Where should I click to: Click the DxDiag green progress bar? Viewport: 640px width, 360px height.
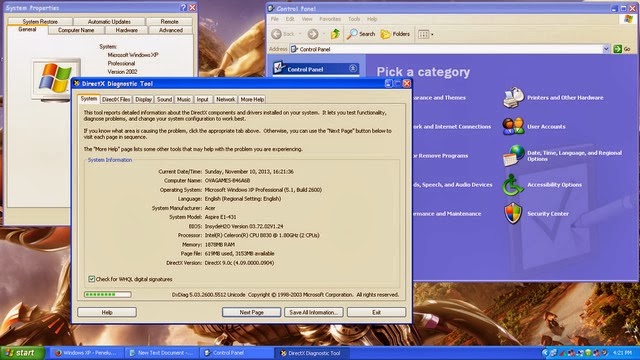[108, 294]
